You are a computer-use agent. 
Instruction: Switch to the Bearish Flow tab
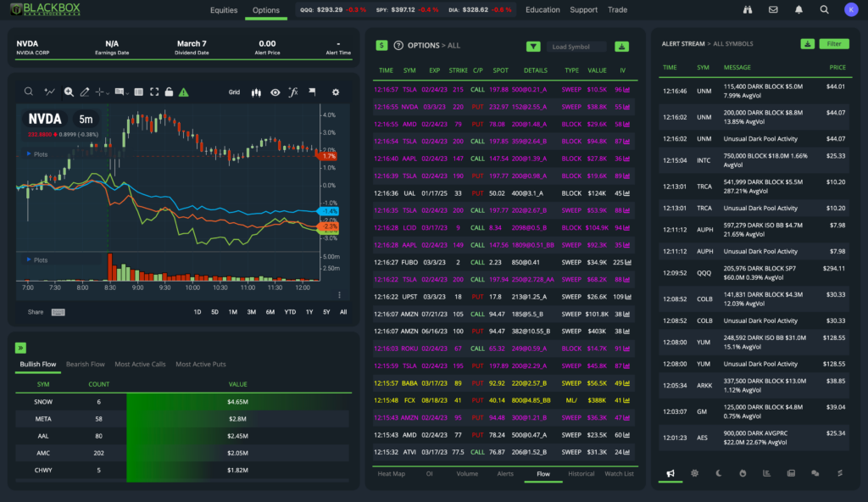pos(85,364)
